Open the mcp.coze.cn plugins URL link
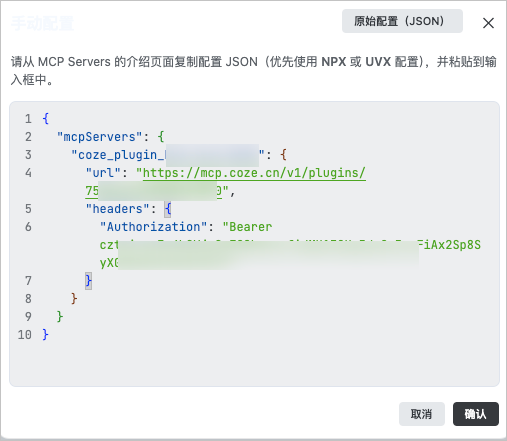 (x=254, y=173)
